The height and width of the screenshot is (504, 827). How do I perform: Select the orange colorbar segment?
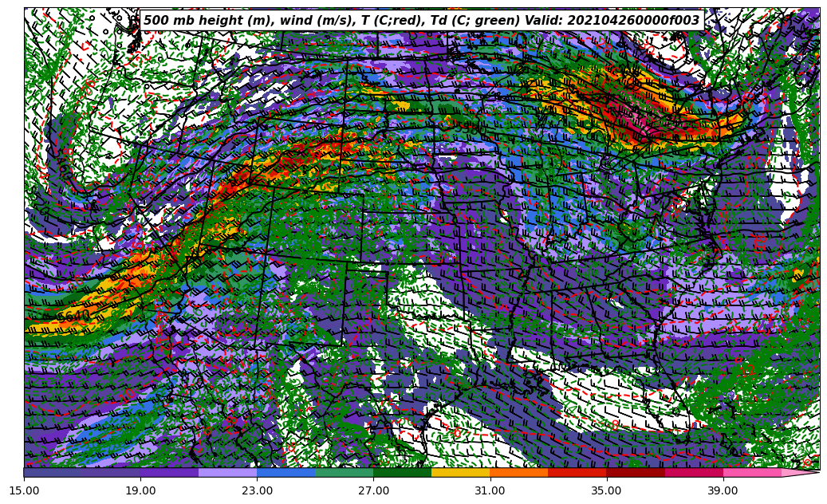click(x=518, y=473)
